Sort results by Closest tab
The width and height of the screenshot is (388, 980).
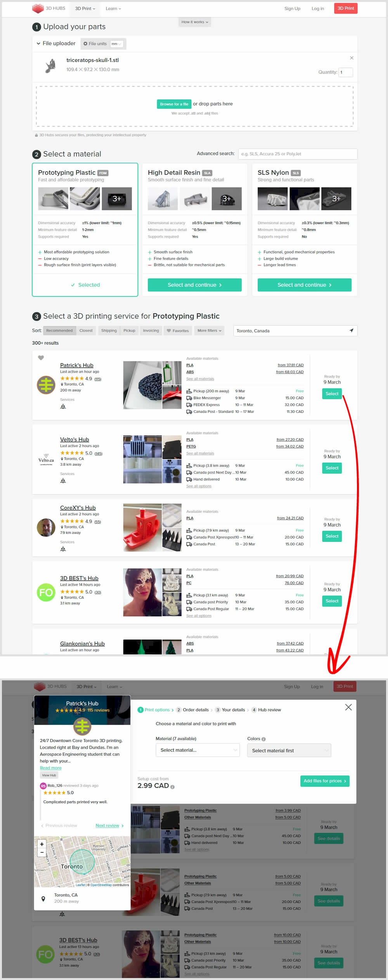click(86, 331)
